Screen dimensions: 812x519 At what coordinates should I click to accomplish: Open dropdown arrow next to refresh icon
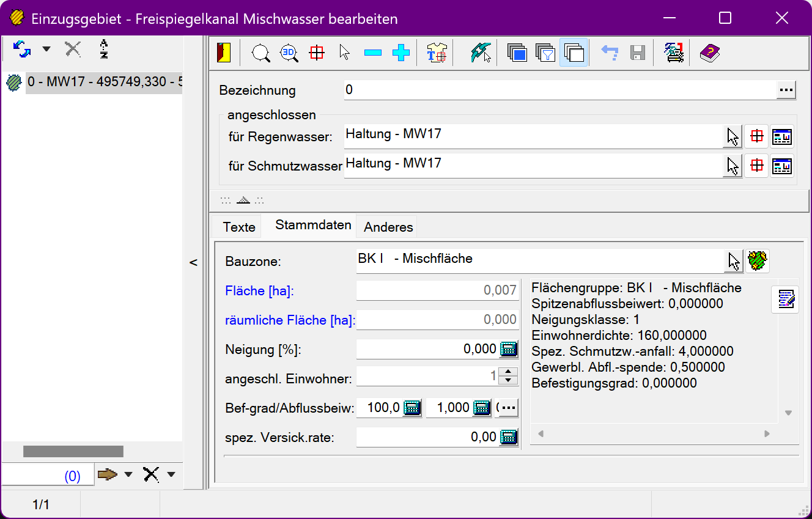click(46, 49)
